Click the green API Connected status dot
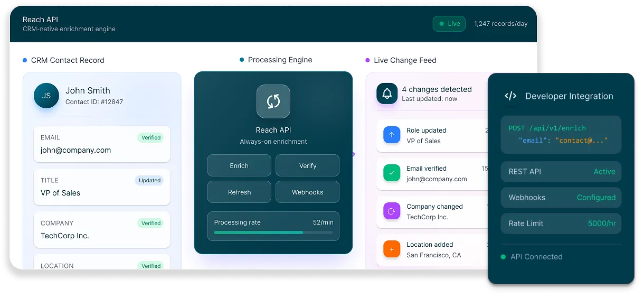The image size is (644, 298). click(503, 257)
